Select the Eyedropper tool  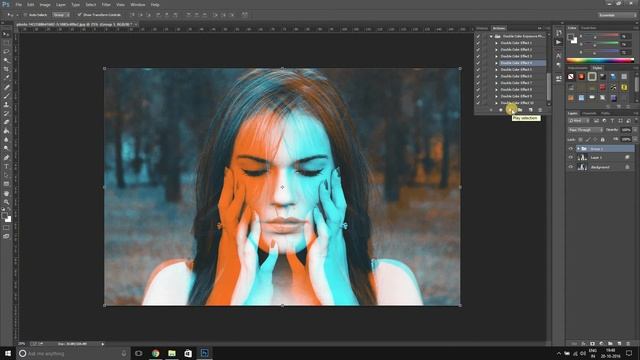pyautogui.click(x=6, y=78)
